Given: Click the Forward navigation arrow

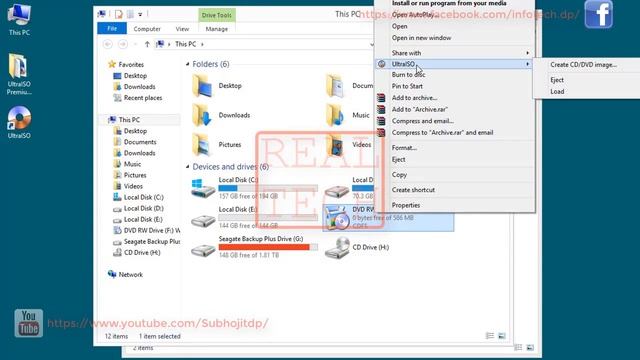Looking at the screenshot, I should click(x=122, y=44).
